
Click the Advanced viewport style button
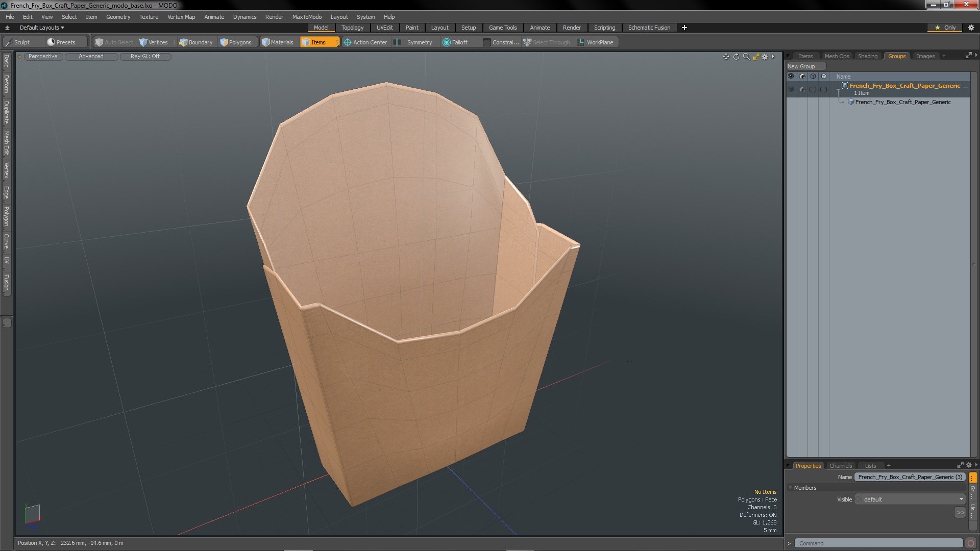tap(91, 57)
